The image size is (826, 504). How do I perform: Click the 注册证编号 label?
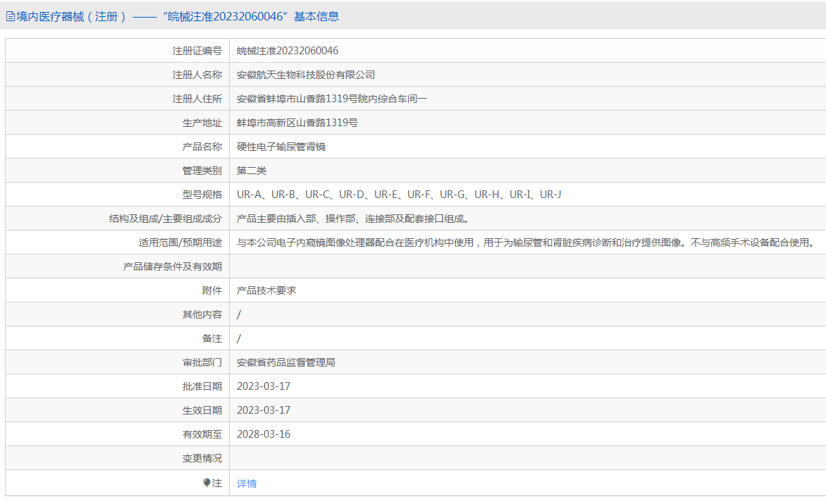coord(197,51)
